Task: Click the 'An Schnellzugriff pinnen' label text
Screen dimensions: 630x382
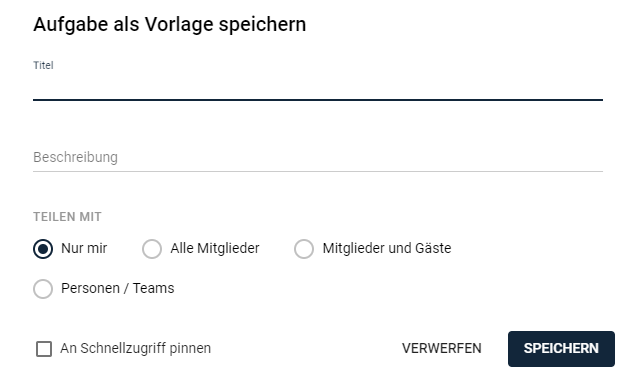Action: (x=135, y=348)
